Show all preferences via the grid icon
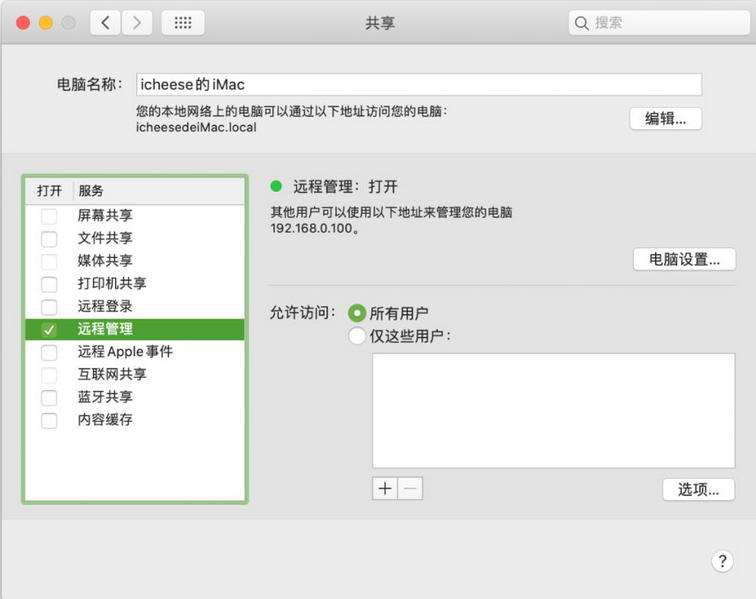Image resolution: width=756 pixels, height=599 pixels. coord(183,23)
